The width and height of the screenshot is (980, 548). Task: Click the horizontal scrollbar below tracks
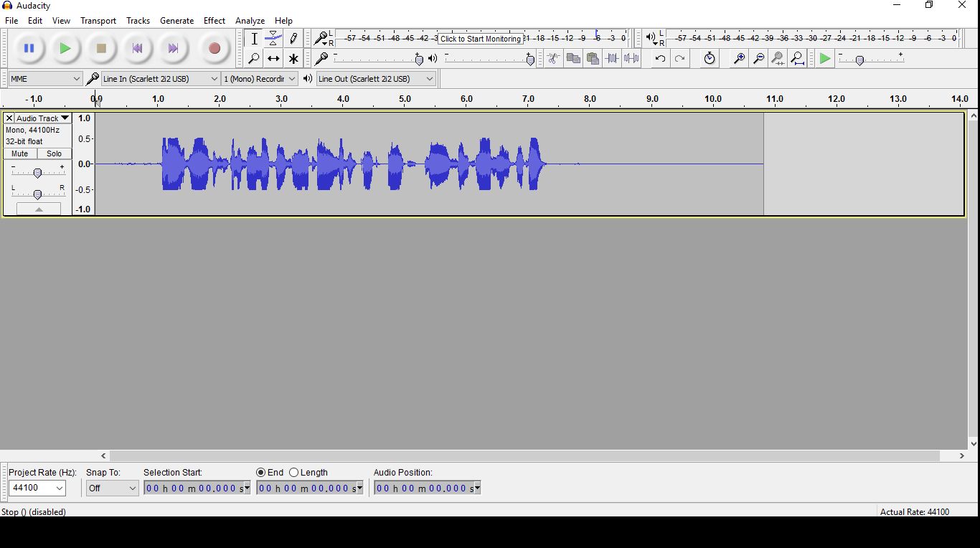pyautogui.click(x=524, y=455)
